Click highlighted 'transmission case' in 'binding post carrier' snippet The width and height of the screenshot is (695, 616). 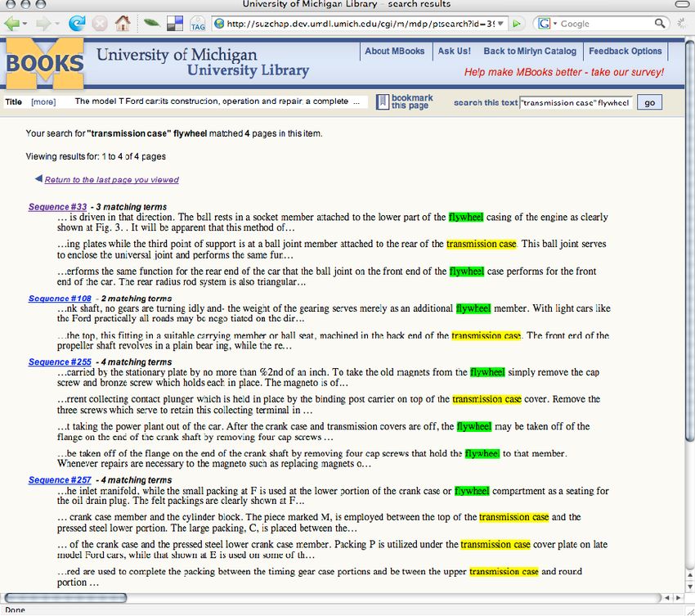(x=486, y=399)
